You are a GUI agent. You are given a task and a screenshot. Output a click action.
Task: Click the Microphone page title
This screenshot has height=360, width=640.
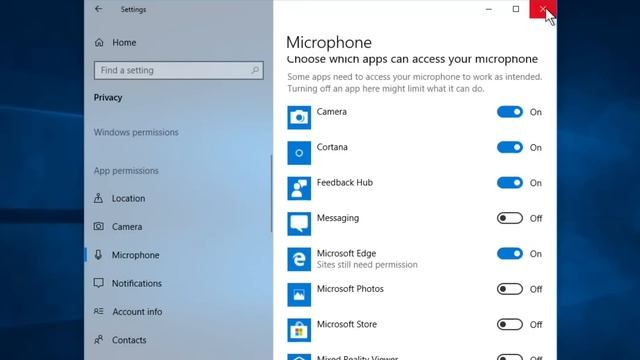[329, 42]
